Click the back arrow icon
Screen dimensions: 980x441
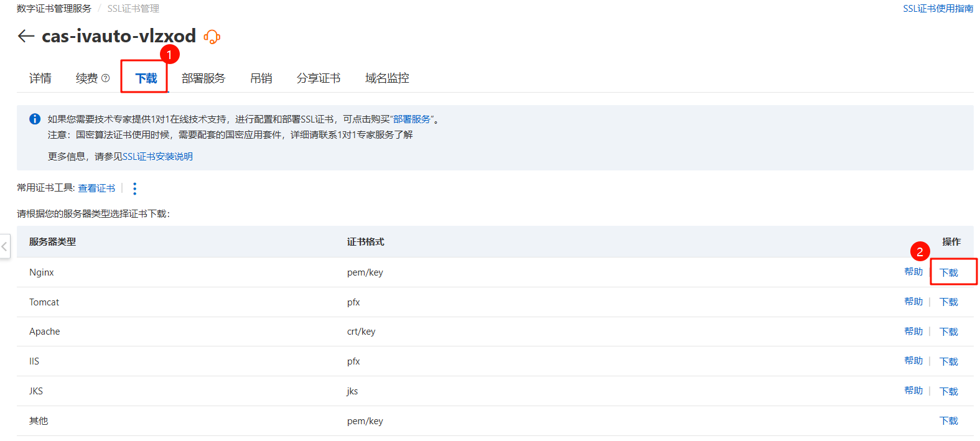26,36
